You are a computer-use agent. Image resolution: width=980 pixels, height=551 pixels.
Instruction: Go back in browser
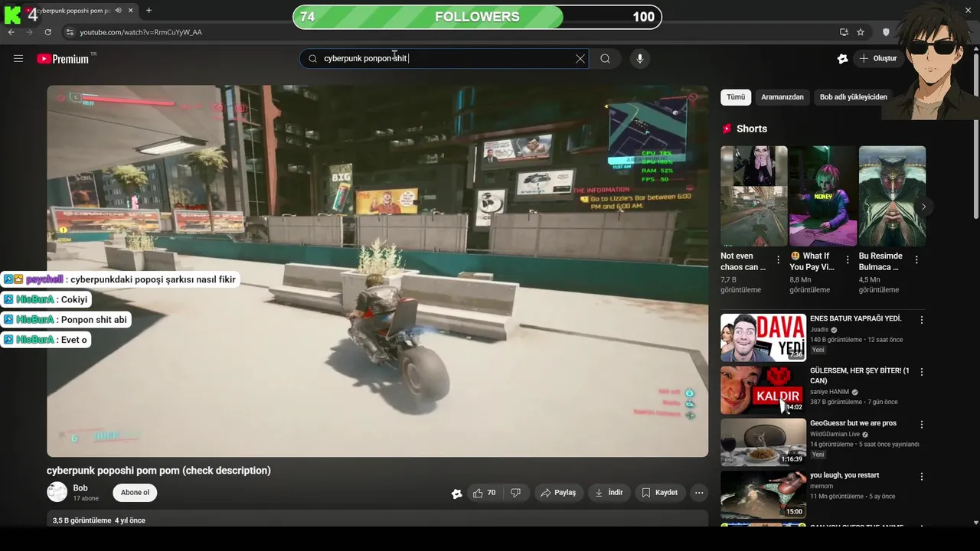click(x=11, y=32)
